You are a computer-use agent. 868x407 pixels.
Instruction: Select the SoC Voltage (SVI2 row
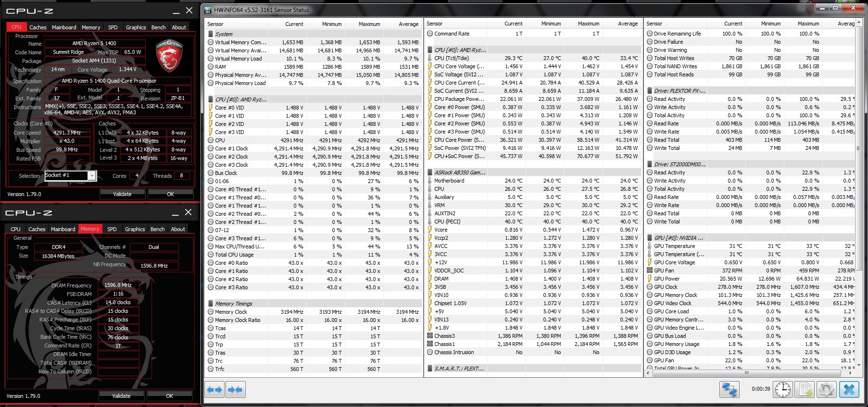(x=534, y=74)
